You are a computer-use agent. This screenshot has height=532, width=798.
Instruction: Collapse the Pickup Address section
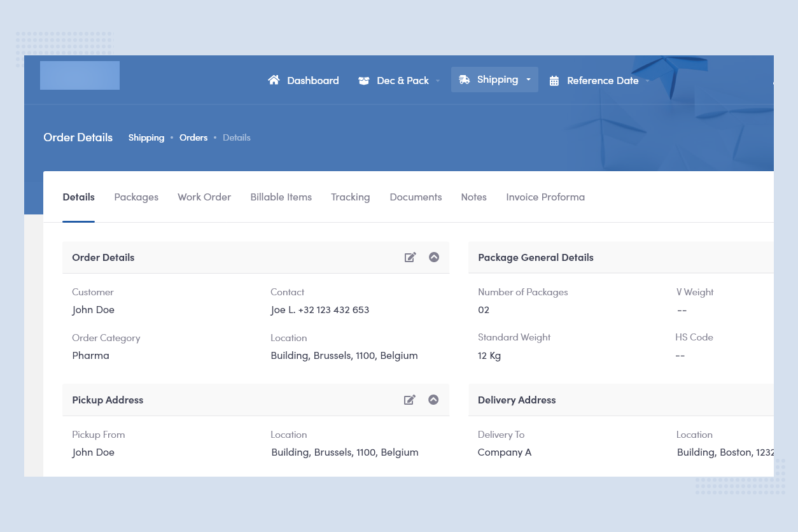[x=433, y=400]
